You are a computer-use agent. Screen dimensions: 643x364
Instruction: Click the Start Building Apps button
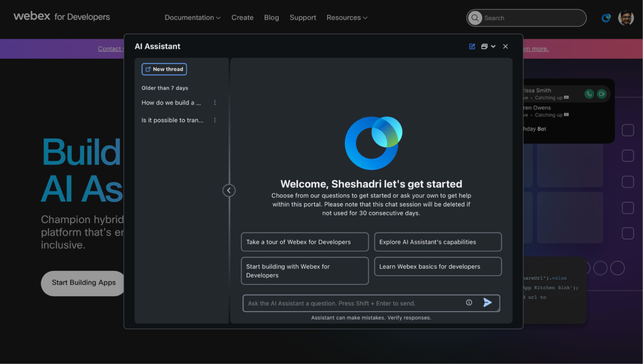pos(84,283)
